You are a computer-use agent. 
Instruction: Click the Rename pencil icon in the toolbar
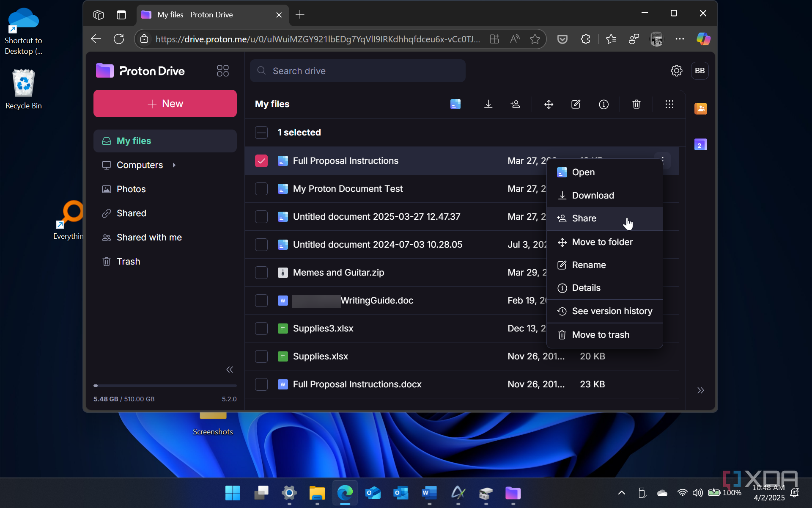[x=576, y=104]
